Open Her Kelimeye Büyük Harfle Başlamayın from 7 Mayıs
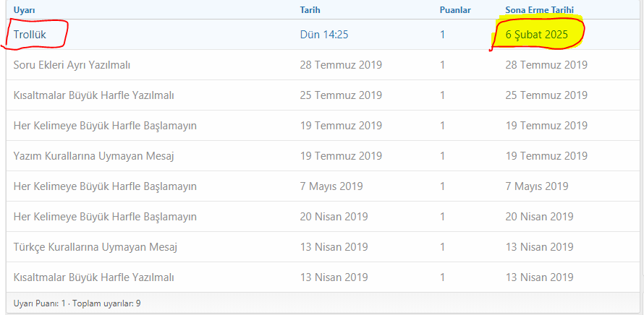Image resolution: width=644 pixels, height=315 pixels. coord(105,186)
